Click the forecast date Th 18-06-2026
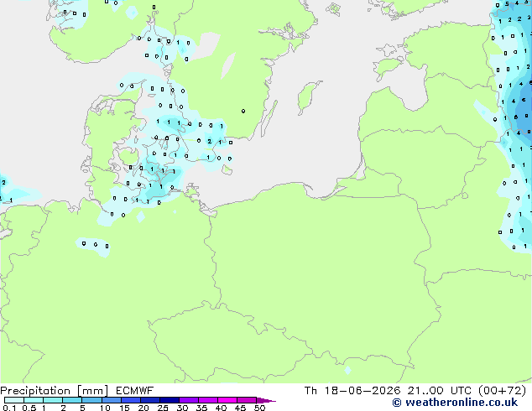 coord(352,391)
